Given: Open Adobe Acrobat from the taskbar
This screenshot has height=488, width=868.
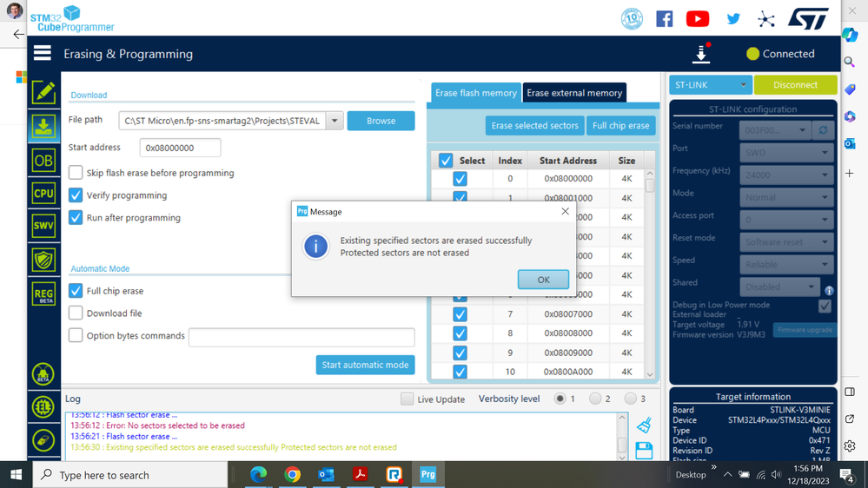Looking at the screenshot, I should [x=361, y=474].
